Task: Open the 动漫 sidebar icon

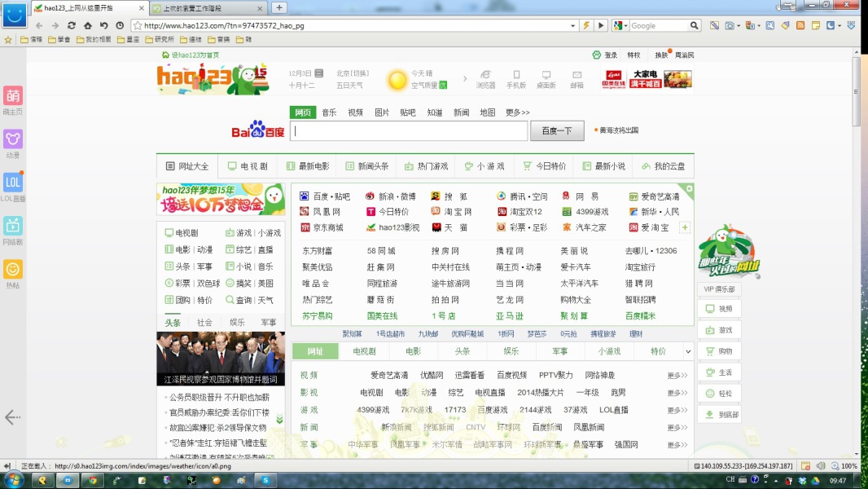Action: click(x=13, y=139)
